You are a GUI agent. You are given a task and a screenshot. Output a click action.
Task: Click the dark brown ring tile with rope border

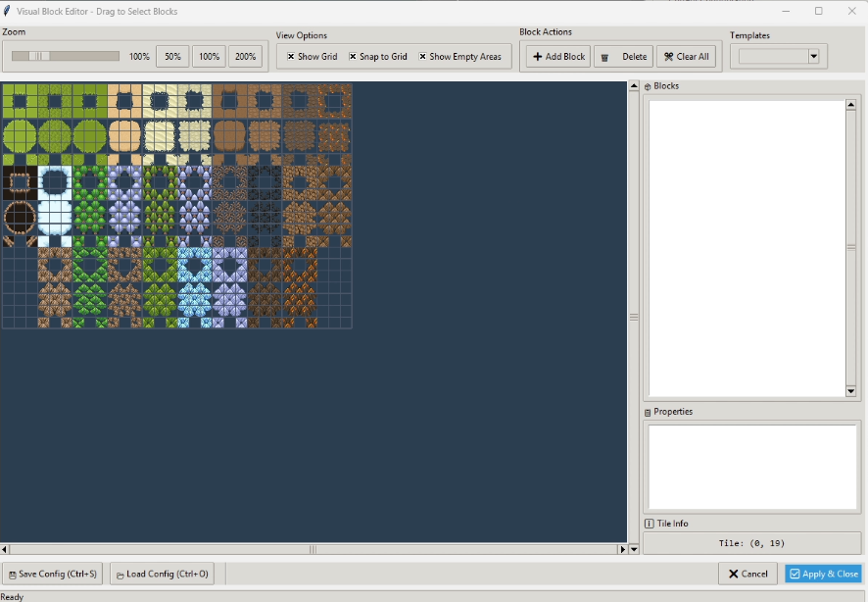(20, 182)
